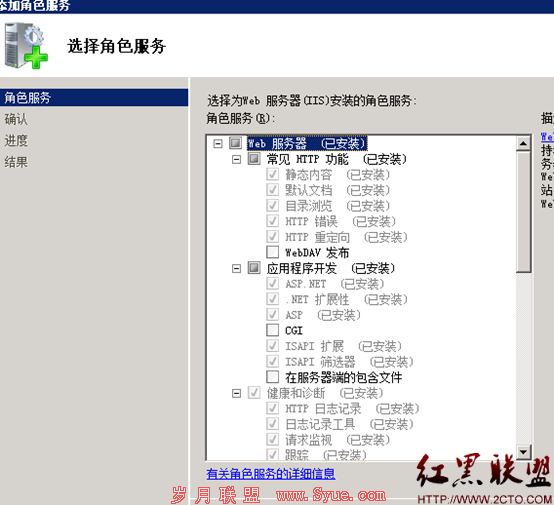Click the scrollbar up arrow in role list
Image resolution: width=554 pixels, height=505 pixels.
(523, 143)
